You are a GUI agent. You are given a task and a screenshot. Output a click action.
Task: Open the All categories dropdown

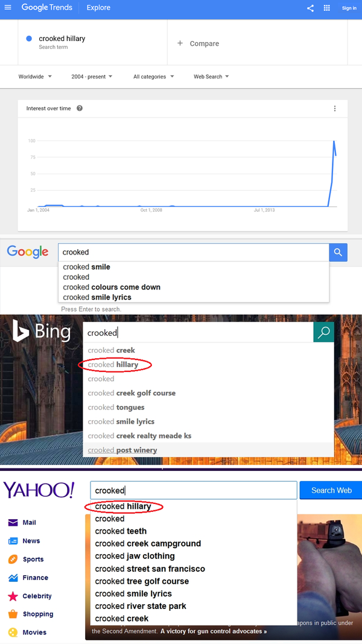pyautogui.click(x=153, y=77)
